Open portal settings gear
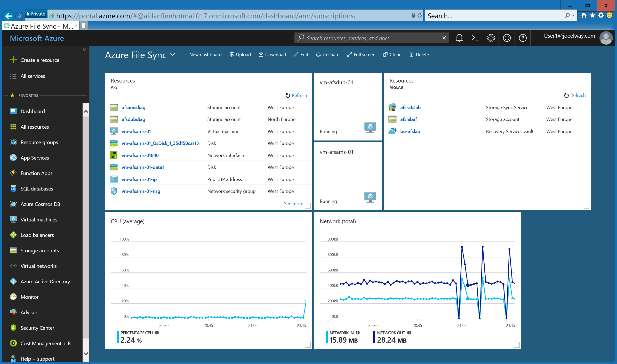The width and height of the screenshot is (617, 364). tap(491, 38)
